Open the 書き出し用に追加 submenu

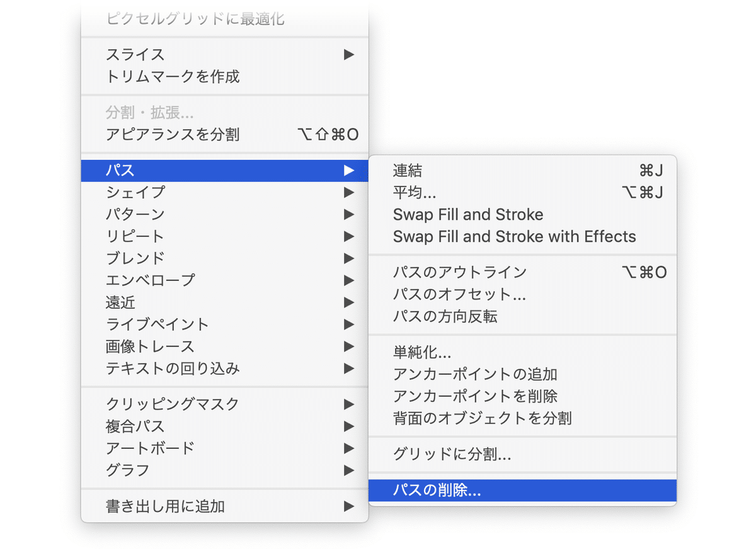click(x=224, y=506)
